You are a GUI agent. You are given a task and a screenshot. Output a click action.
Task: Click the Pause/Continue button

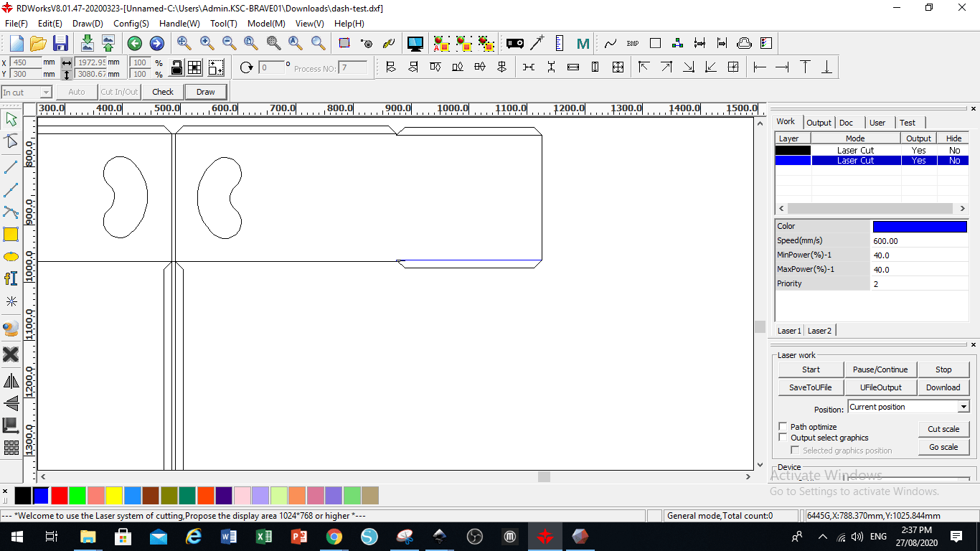880,369
